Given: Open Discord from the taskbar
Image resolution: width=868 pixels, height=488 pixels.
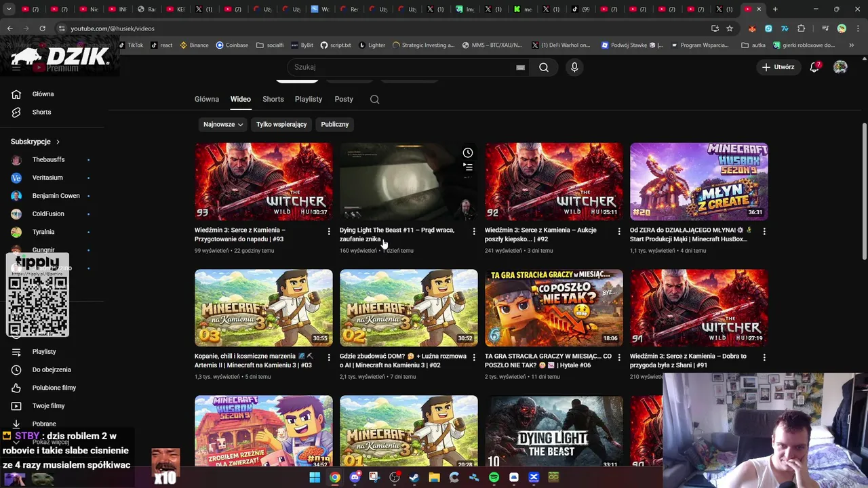Looking at the screenshot, I should (355, 477).
